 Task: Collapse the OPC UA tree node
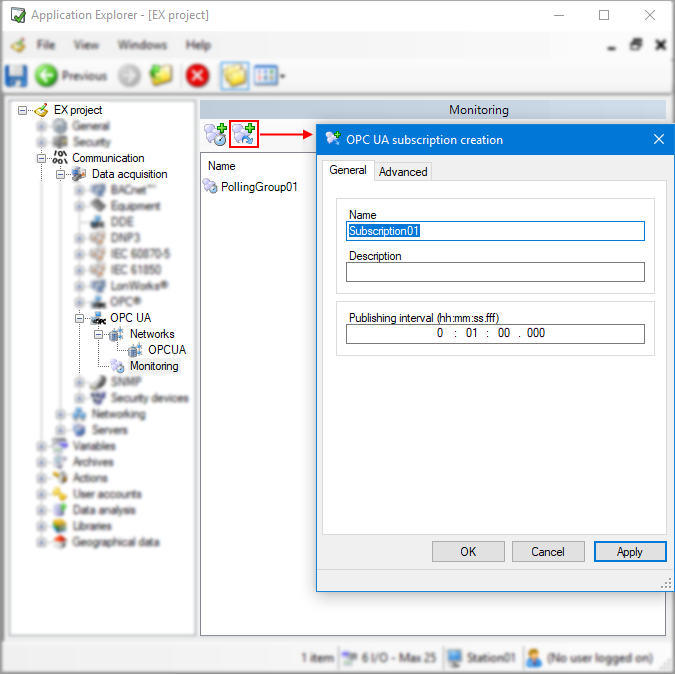[80, 318]
